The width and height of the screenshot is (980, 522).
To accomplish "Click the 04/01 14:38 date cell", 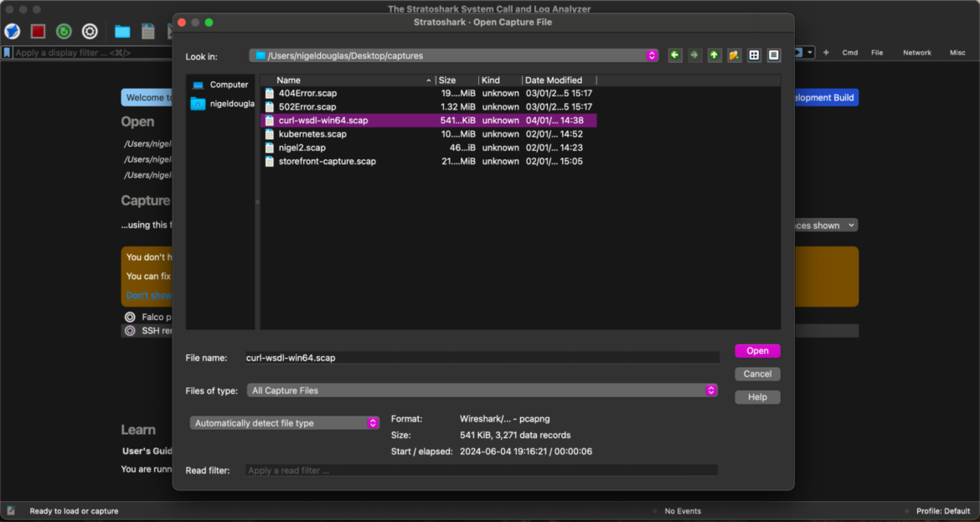I will coord(554,120).
